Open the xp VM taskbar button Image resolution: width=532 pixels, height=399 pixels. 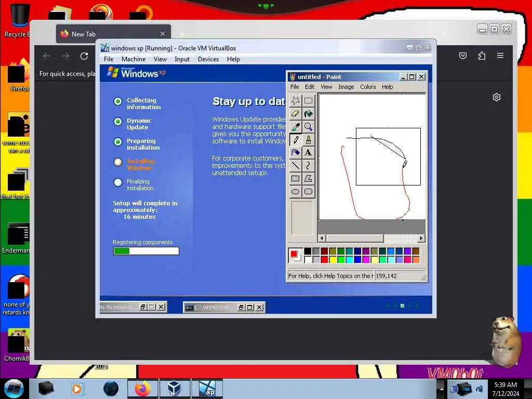pyautogui.click(x=207, y=389)
